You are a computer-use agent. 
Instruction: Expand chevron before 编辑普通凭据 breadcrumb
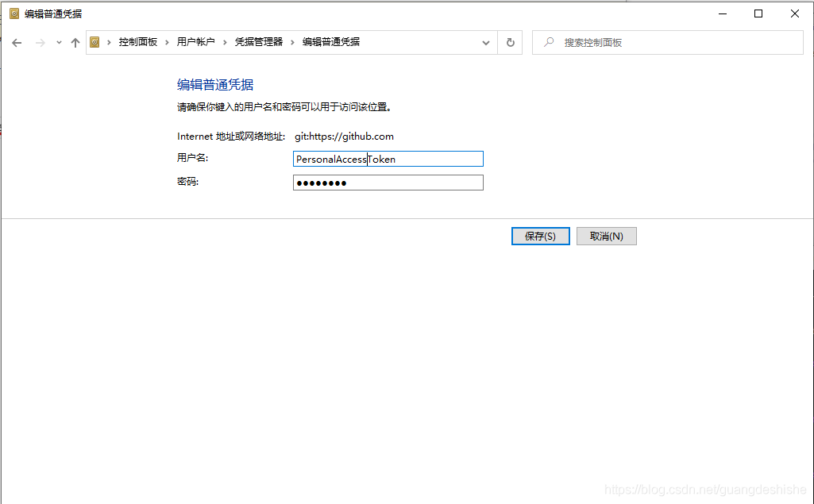293,42
